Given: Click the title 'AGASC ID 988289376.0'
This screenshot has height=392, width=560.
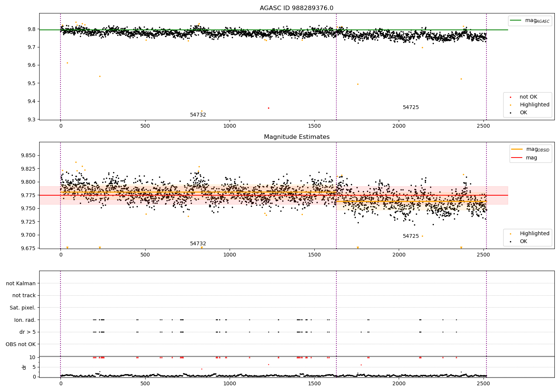Looking at the screenshot, I should (x=296, y=8).
